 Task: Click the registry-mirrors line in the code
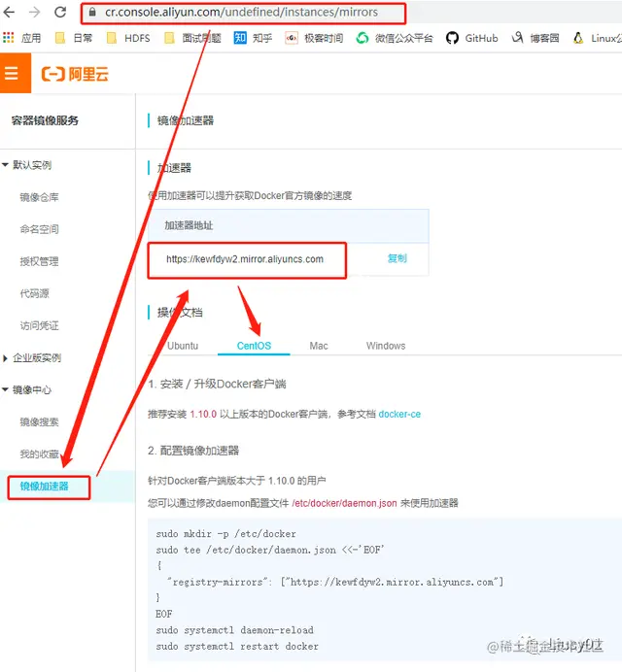click(x=335, y=582)
